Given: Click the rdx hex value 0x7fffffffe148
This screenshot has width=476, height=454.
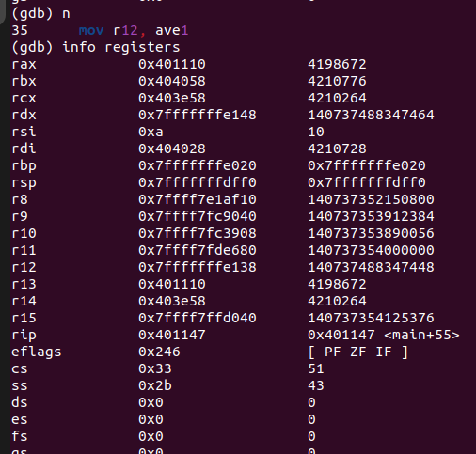Looking at the screenshot, I should tap(198, 115).
